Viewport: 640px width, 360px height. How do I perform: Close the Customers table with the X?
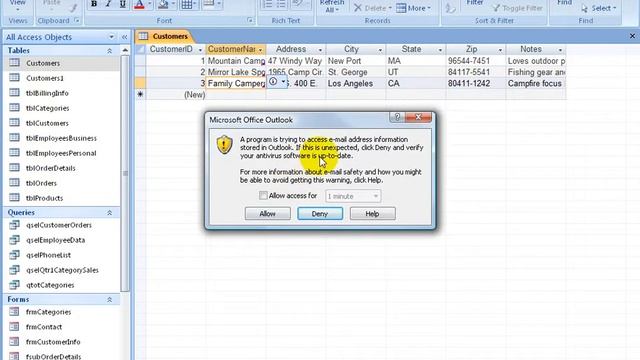tap(632, 36)
